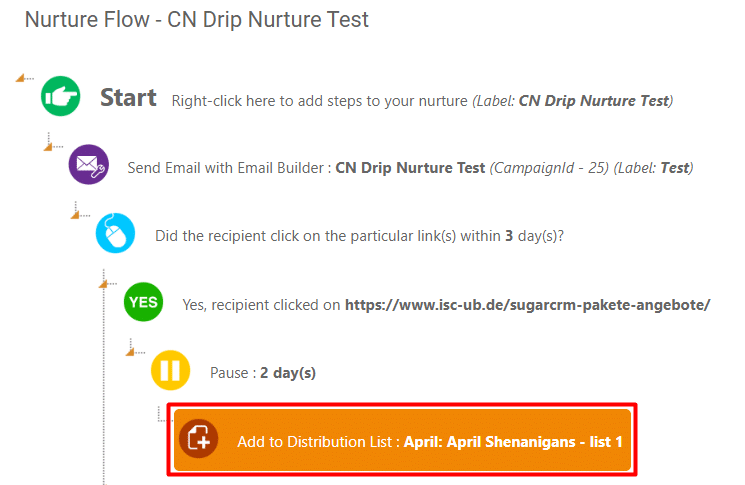Click the green Start pointing-hand icon

coord(60,96)
